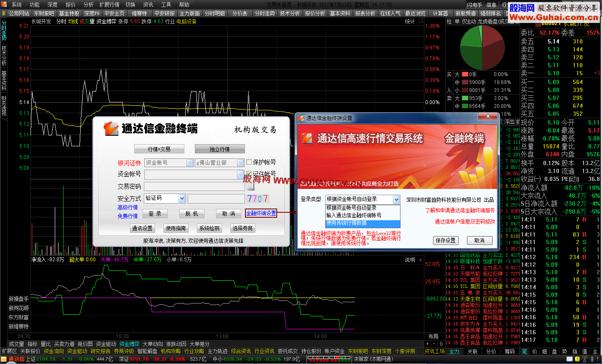Open the 高级行情 link
Screen dimensions: 602x364
[128, 207]
